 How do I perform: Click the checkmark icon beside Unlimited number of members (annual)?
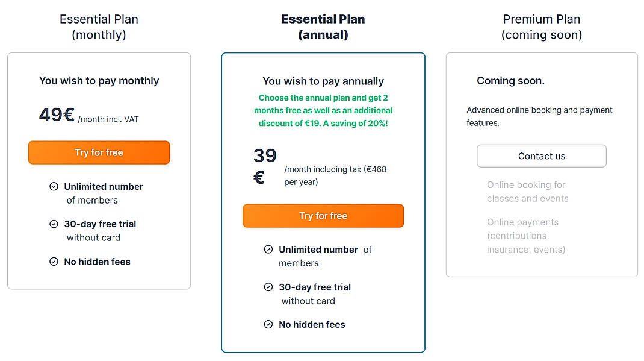point(268,249)
